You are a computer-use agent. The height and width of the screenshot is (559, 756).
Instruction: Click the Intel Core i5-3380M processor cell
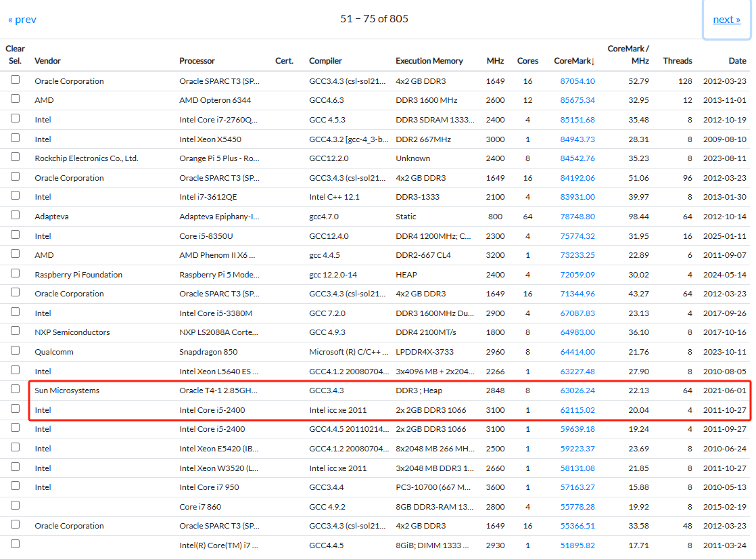coord(216,313)
